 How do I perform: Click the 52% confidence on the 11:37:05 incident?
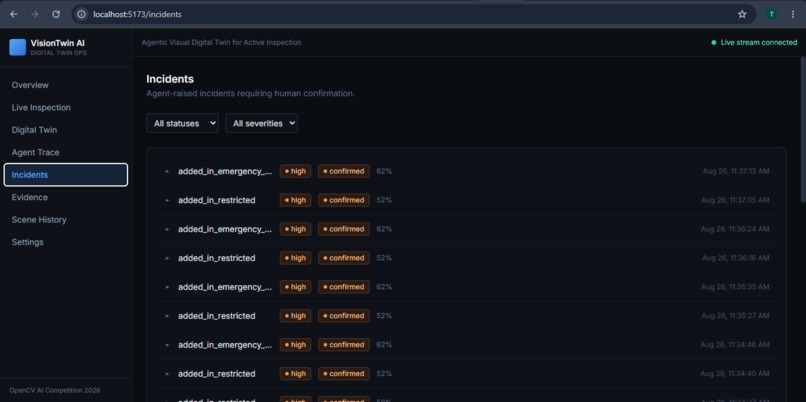tap(384, 200)
